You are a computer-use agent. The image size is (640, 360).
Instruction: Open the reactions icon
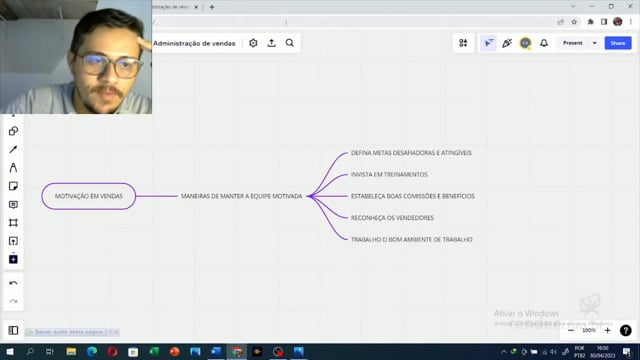[x=507, y=43]
